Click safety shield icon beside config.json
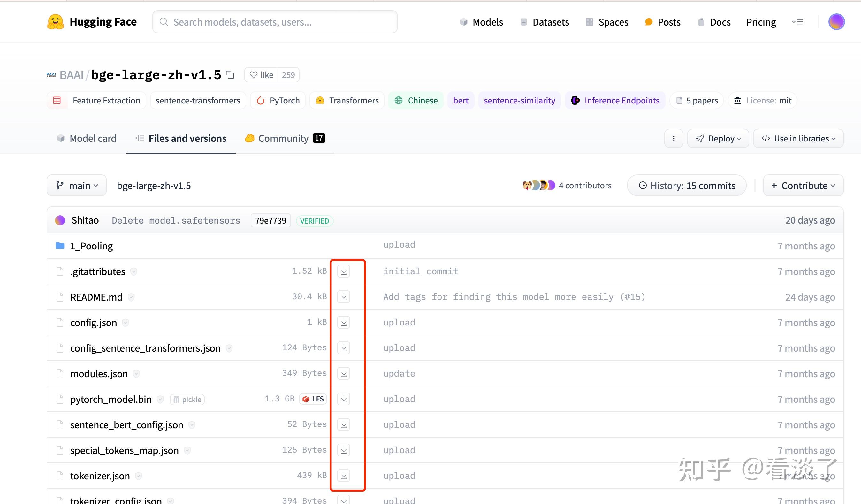Image resolution: width=861 pixels, height=504 pixels. (126, 323)
